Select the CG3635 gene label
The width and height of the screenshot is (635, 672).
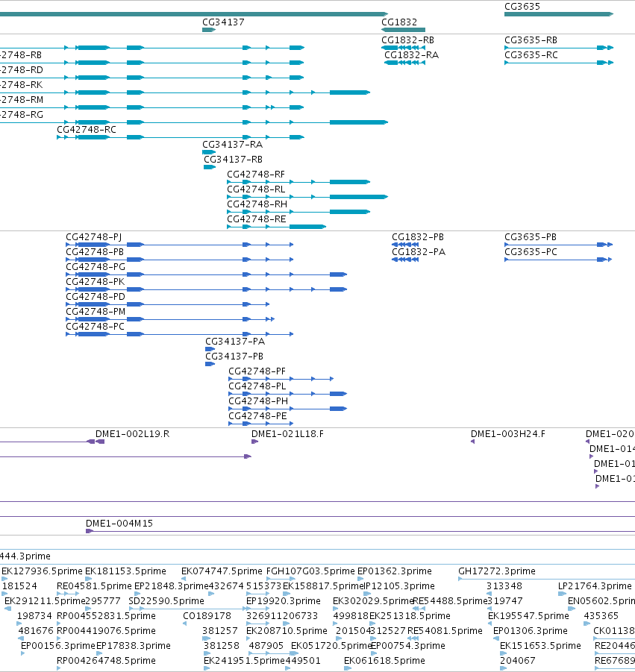(522, 7)
